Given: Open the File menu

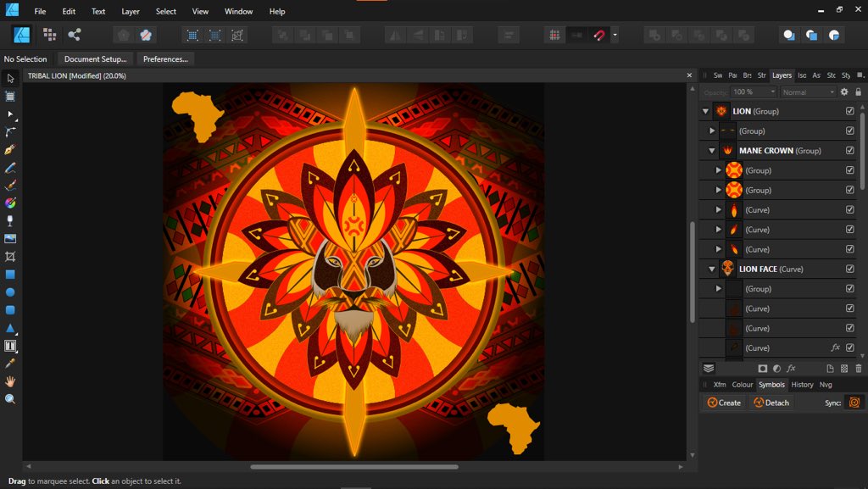Looking at the screenshot, I should click(40, 11).
